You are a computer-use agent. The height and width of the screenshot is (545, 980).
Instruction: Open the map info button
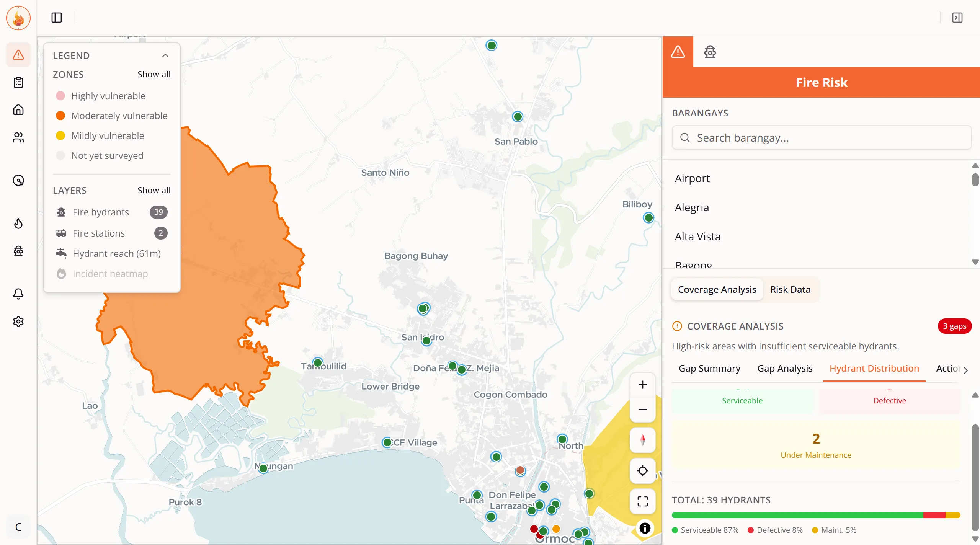[645, 528]
